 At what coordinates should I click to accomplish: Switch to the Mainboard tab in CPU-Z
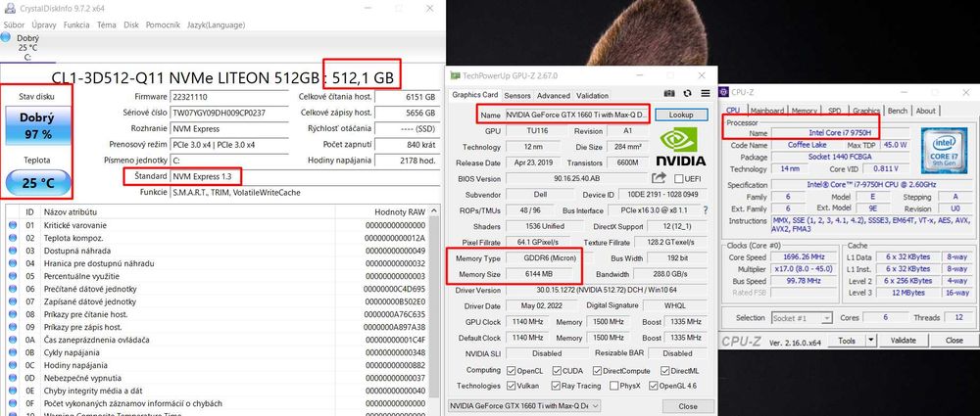767,111
